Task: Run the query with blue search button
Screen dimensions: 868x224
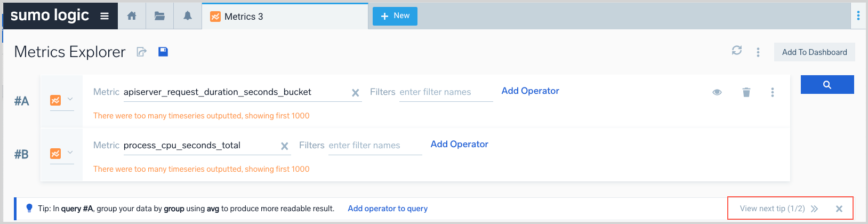Action: tap(827, 85)
